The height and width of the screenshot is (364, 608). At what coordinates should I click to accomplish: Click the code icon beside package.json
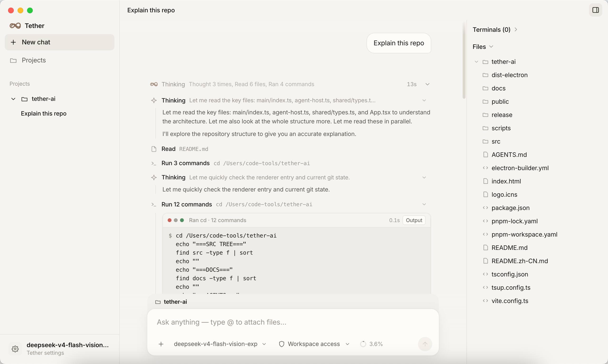pyautogui.click(x=485, y=208)
